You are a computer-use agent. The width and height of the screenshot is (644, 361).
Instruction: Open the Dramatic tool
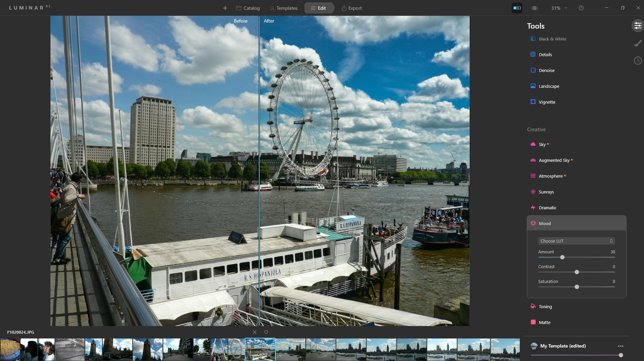(x=547, y=208)
